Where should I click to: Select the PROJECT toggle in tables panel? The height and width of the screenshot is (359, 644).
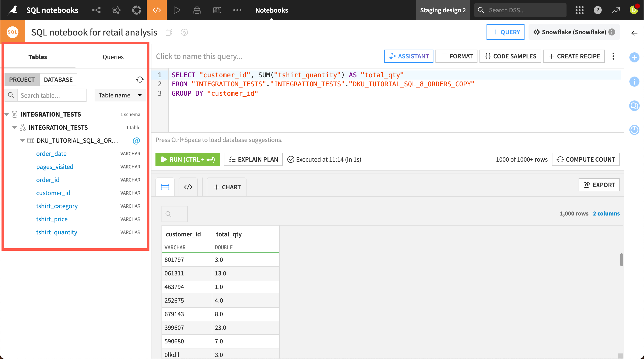[22, 79]
